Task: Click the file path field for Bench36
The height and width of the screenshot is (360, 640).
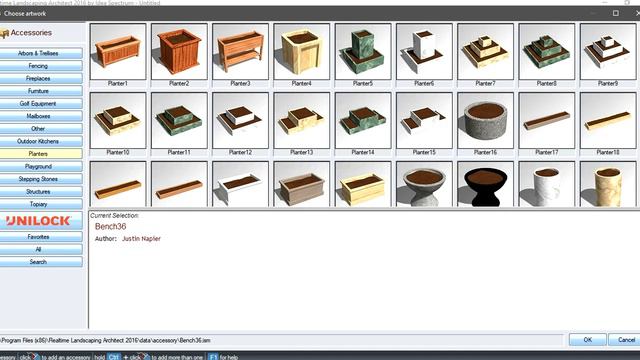Action: tap(281, 340)
